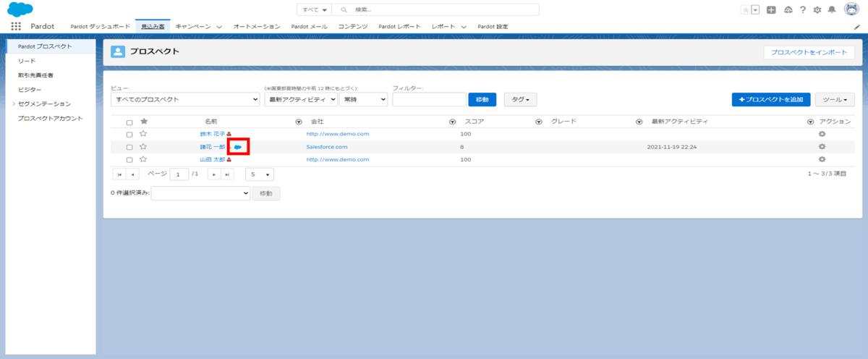
Task: Open the action gear for 鈴木 花子
Action: click(x=822, y=134)
